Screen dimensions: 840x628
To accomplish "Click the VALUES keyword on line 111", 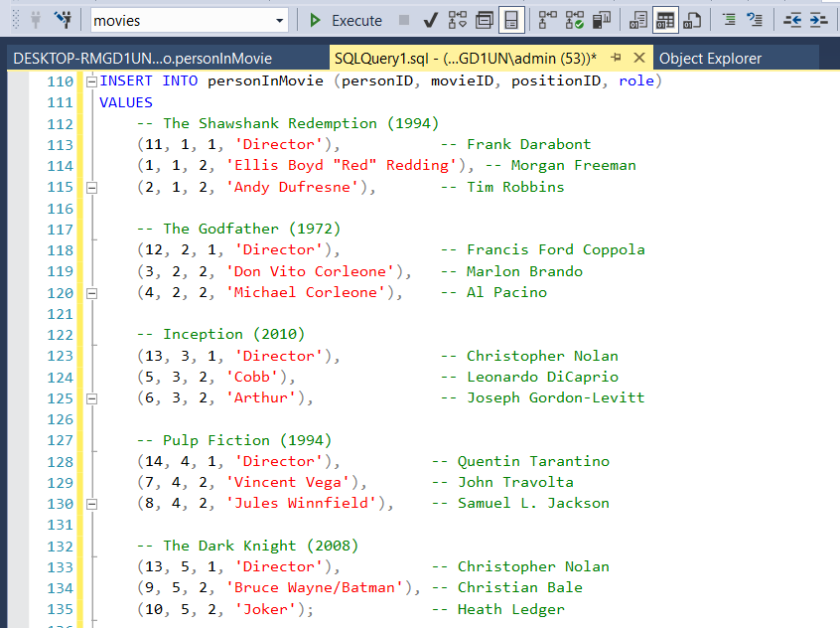I will (126, 102).
